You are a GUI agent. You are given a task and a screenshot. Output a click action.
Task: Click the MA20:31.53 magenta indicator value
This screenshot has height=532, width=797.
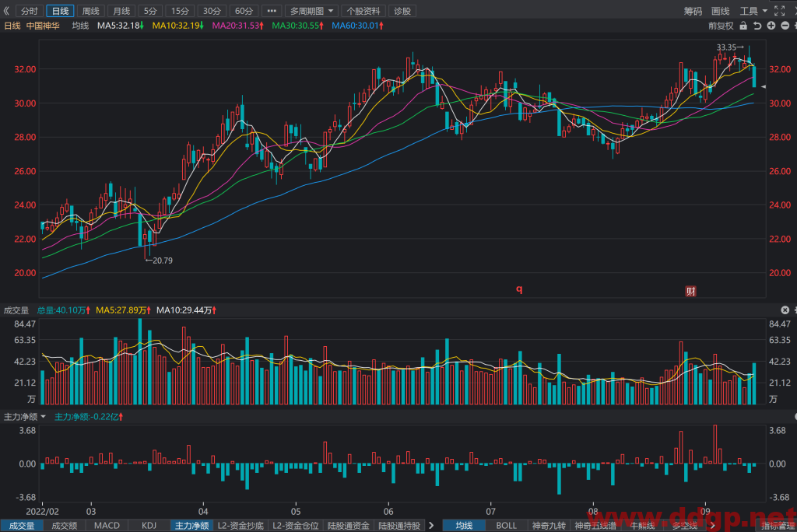click(237, 26)
